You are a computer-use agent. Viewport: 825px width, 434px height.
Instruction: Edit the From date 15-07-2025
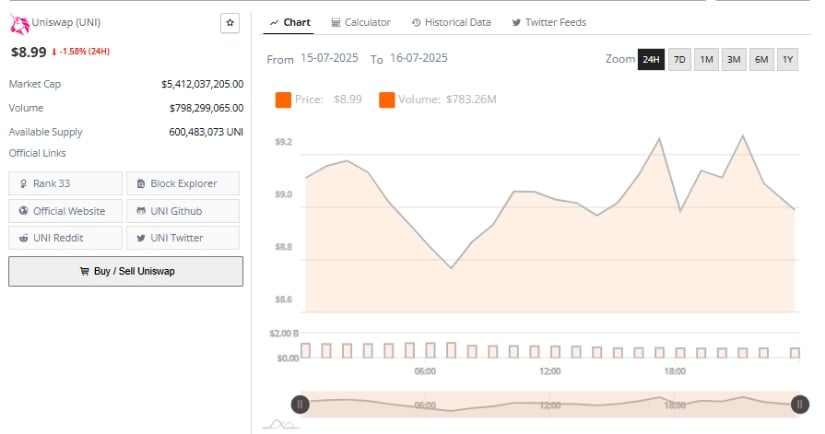(x=329, y=58)
